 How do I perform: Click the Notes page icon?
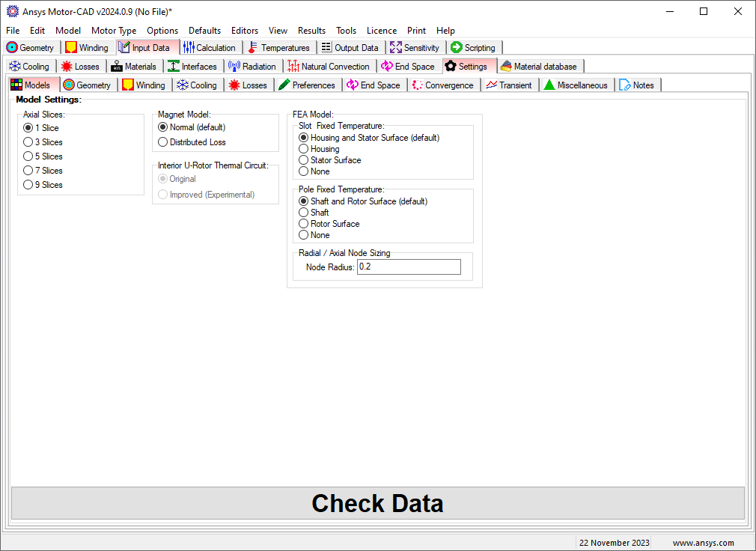625,85
